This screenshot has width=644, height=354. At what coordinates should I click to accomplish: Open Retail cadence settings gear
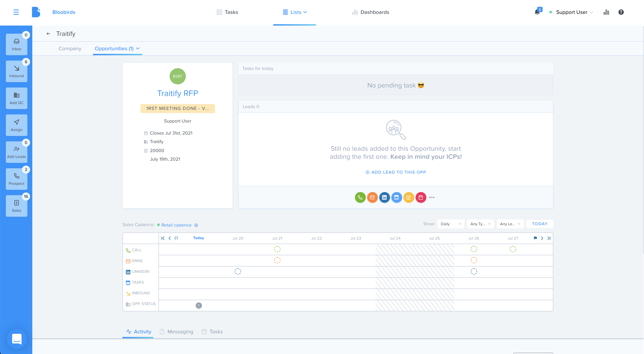pyautogui.click(x=196, y=225)
